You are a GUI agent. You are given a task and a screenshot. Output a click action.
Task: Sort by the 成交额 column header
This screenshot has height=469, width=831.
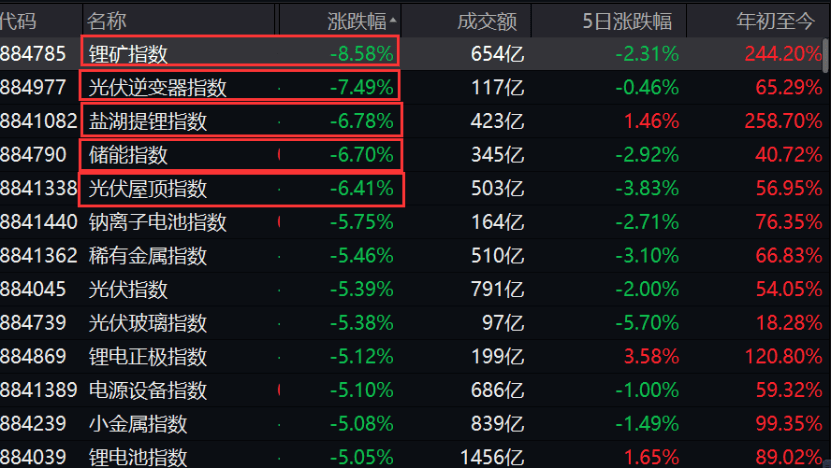tap(487, 21)
